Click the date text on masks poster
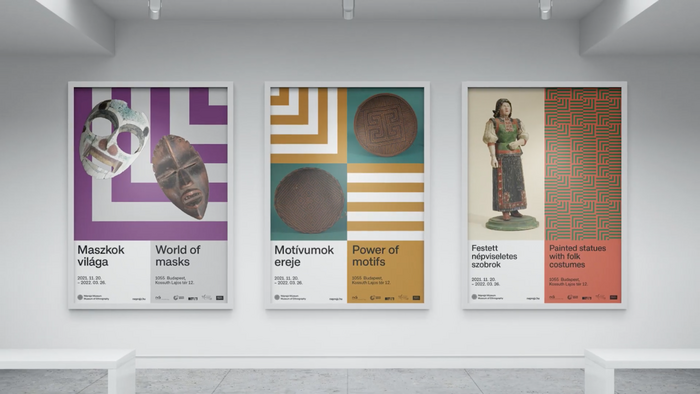The image size is (700, 394). point(92,280)
